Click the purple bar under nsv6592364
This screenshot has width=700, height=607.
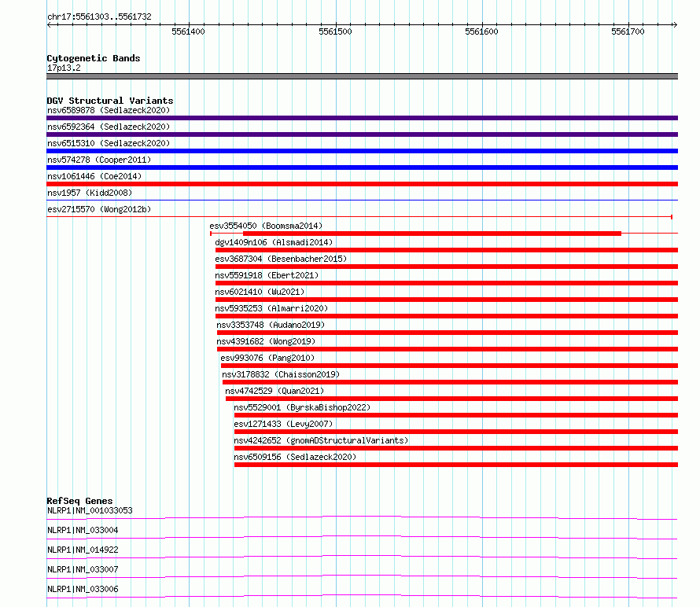(x=362, y=134)
